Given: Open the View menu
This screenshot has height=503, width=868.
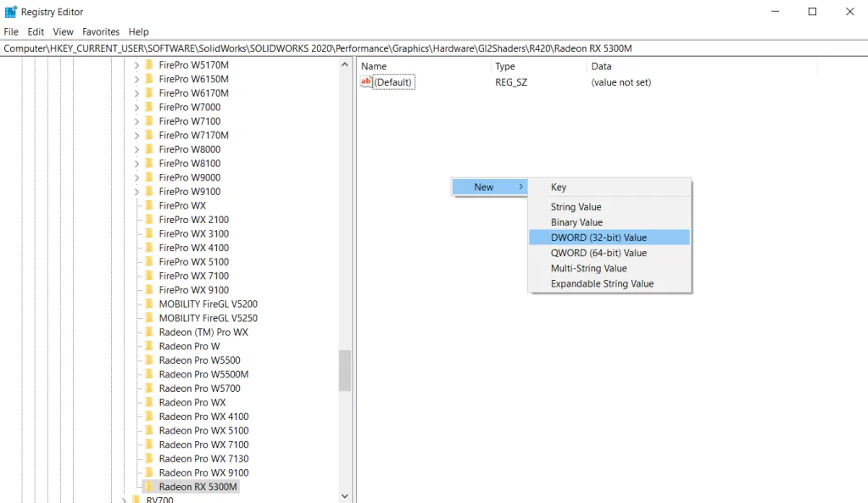Looking at the screenshot, I should [63, 31].
